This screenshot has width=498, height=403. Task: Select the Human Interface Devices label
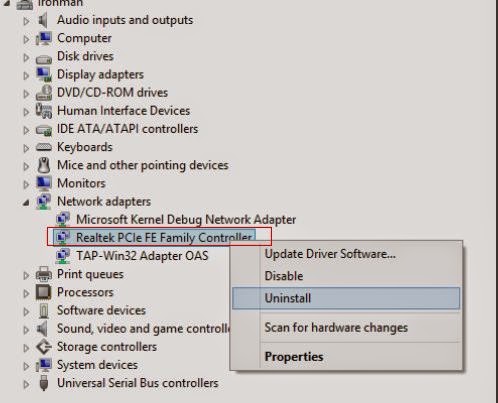123,111
